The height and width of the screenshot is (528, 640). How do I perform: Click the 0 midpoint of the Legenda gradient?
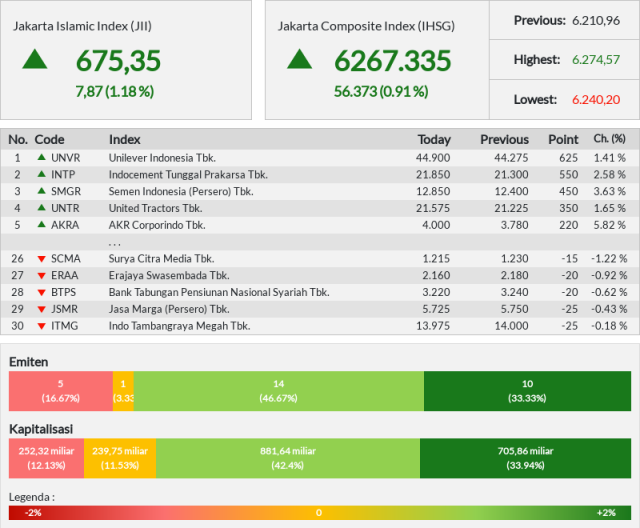point(319,512)
